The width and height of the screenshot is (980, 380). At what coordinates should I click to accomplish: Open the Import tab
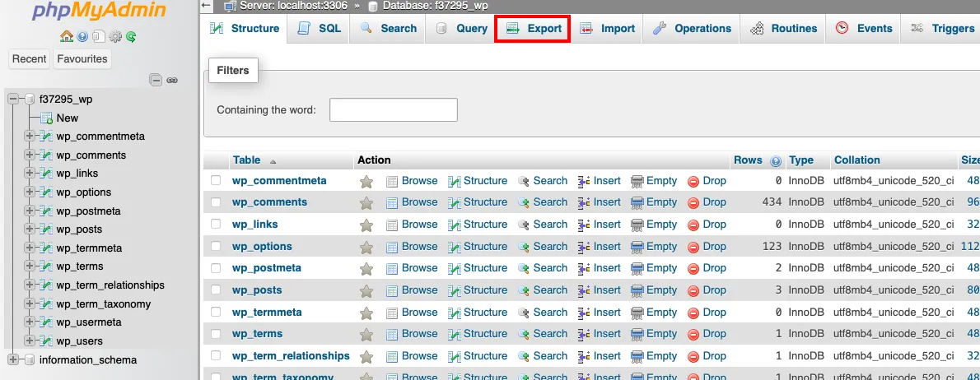click(606, 29)
